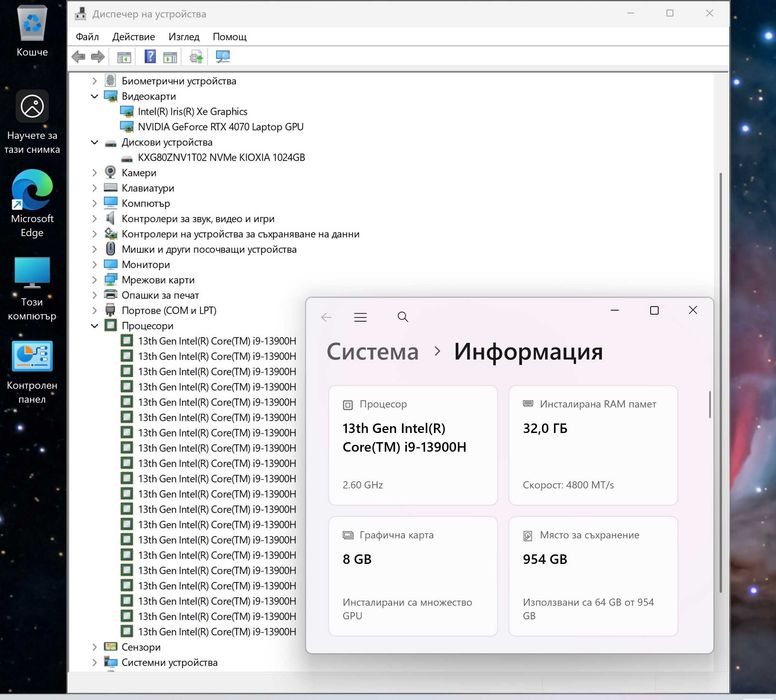The image size is (776, 700).
Task: Click the Device Manager title bar icon
Action: pos(81,14)
